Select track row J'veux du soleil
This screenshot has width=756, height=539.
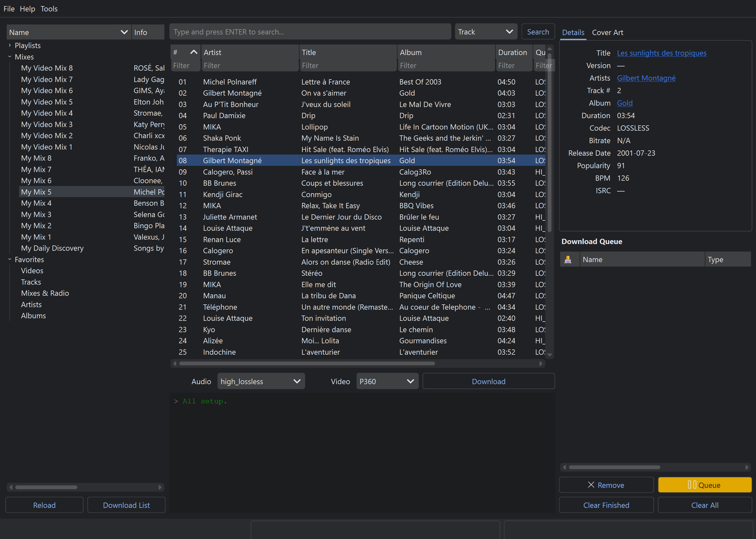point(360,104)
